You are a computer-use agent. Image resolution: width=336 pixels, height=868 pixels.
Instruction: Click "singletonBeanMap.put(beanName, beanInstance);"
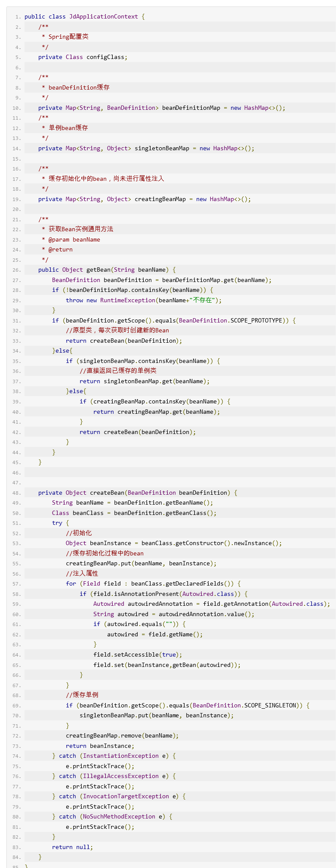[x=157, y=716]
